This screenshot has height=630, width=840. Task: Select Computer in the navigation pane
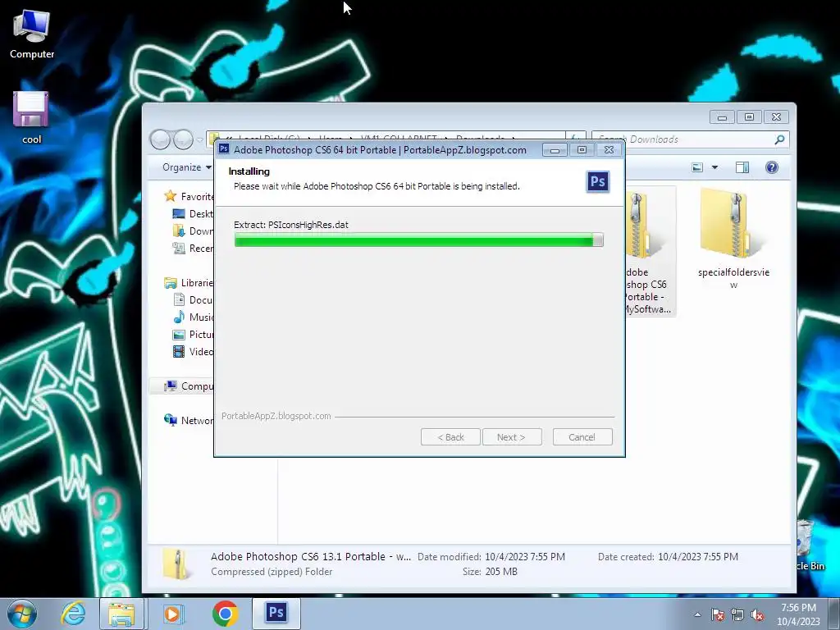(182, 386)
